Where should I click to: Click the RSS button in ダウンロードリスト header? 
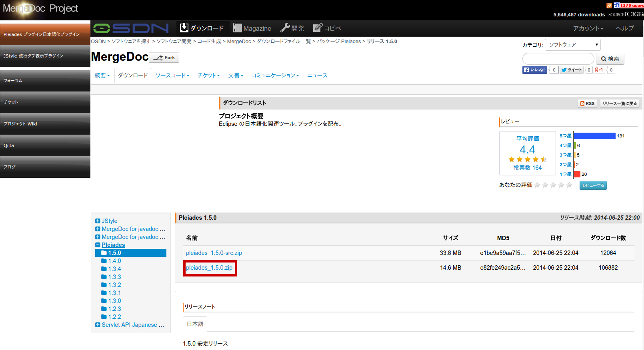coord(587,103)
